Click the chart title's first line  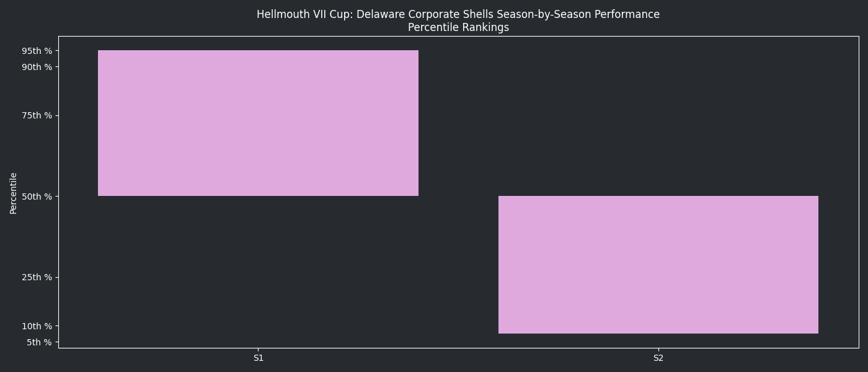[458, 14]
